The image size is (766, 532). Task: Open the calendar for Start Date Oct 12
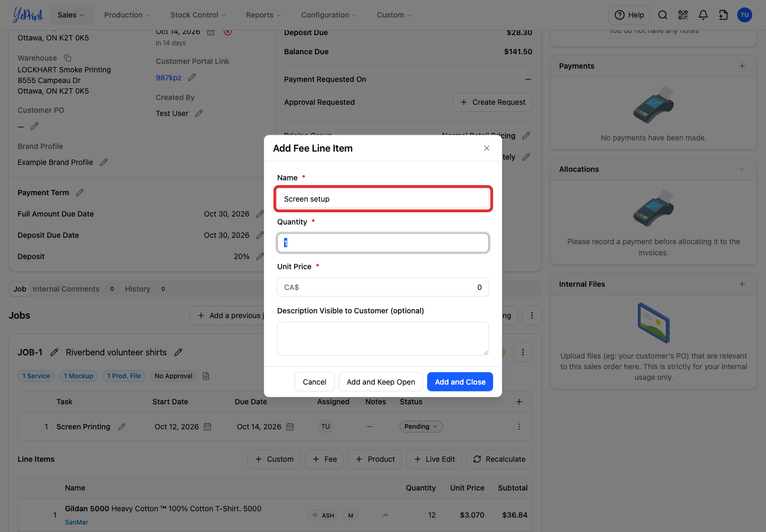(207, 427)
